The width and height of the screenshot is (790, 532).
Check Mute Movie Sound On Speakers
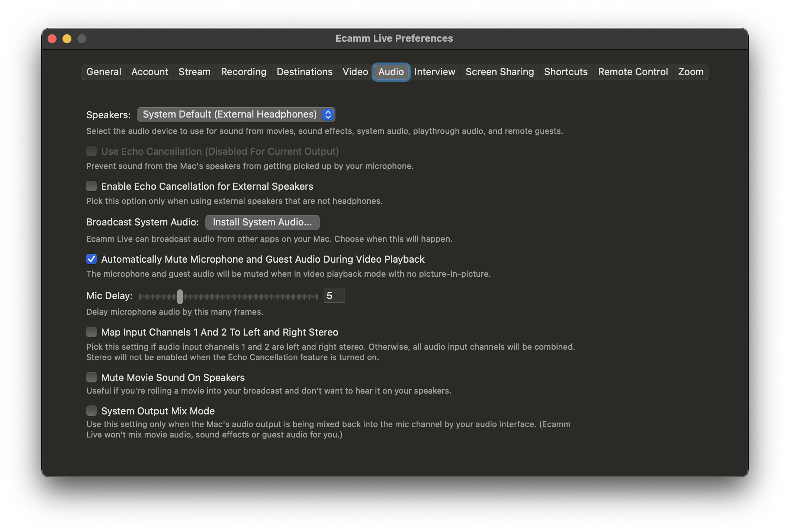(x=91, y=377)
